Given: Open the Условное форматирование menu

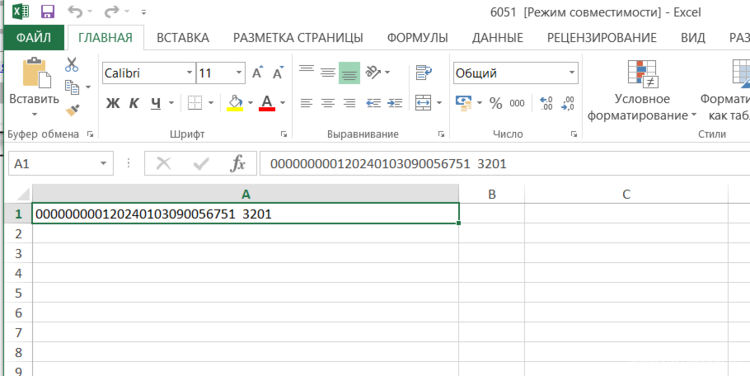Looking at the screenshot, I should point(642,91).
